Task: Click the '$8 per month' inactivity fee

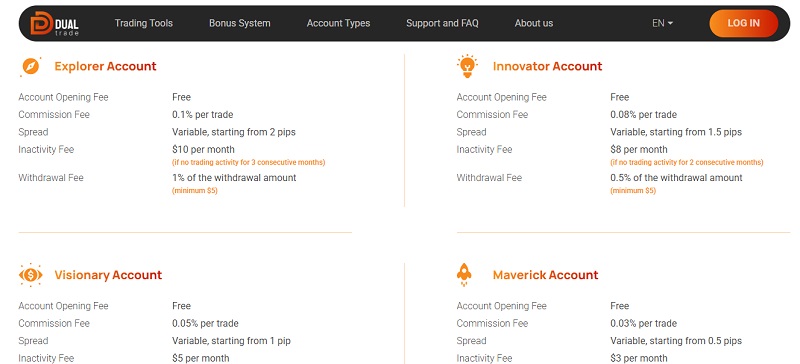Action: pos(639,150)
